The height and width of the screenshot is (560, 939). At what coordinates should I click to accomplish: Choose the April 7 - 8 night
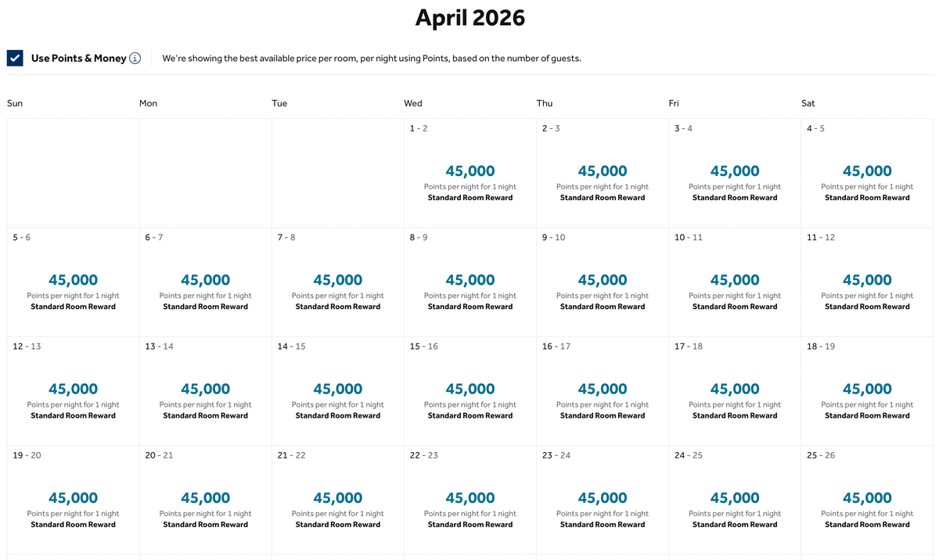click(x=337, y=282)
